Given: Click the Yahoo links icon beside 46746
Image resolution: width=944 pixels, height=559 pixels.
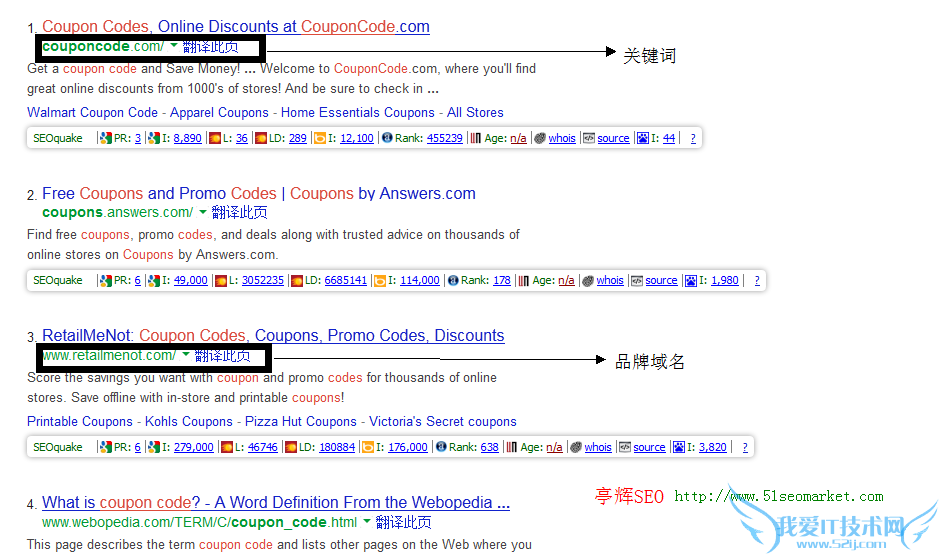Looking at the screenshot, I should coord(227,447).
